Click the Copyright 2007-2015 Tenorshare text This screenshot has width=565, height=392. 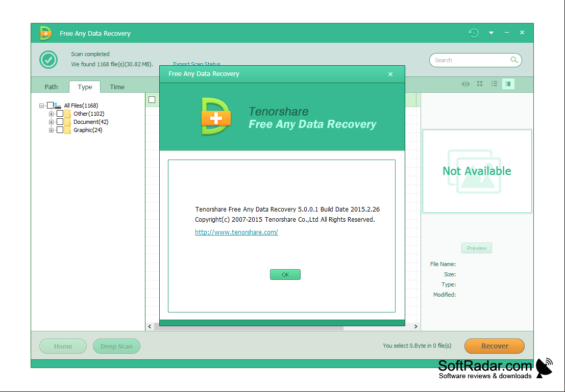coord(285,219)
